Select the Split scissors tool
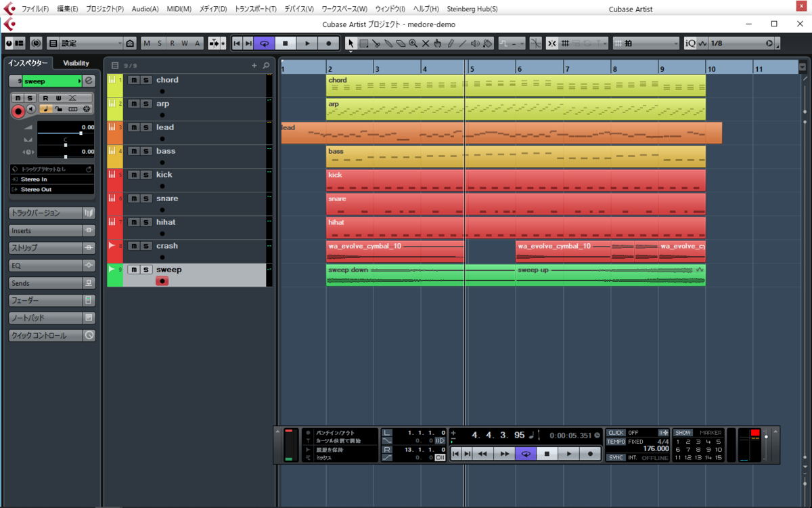The height and width of the screenshot is (508, 812). tap(376, 43)
